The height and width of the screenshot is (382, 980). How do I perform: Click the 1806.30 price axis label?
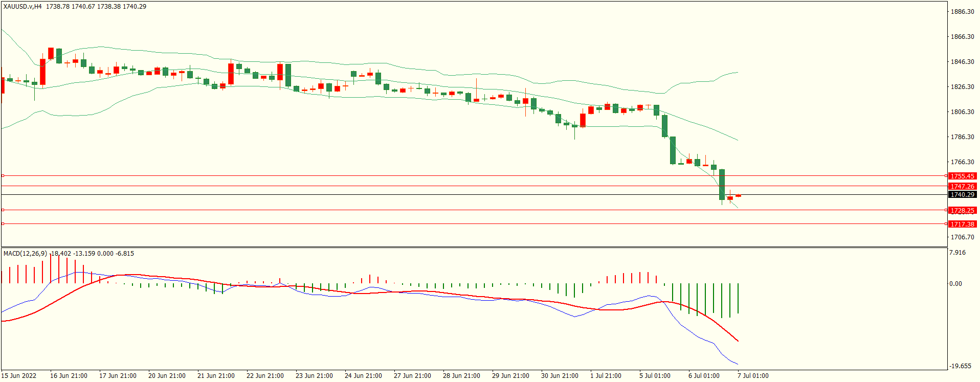tap(962, 112)
